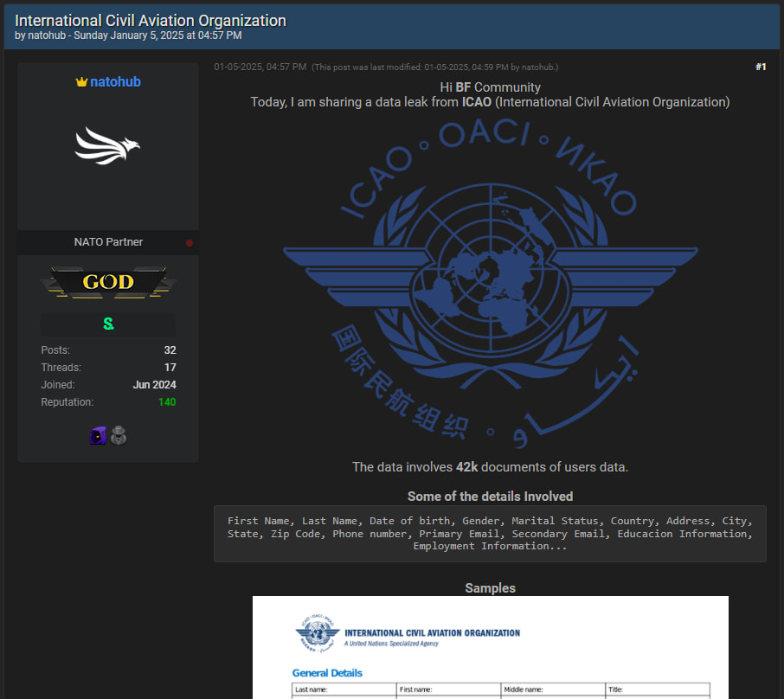Image resolution: width=784 pixels, height=699 pixels.
Task: Open natohub's white eagle avatar image
Action: tap(107, 145)
